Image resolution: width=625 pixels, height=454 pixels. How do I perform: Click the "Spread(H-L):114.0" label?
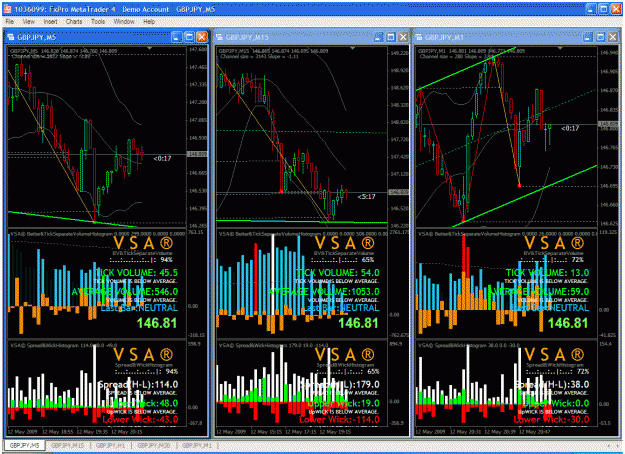[x=138, y=385]
